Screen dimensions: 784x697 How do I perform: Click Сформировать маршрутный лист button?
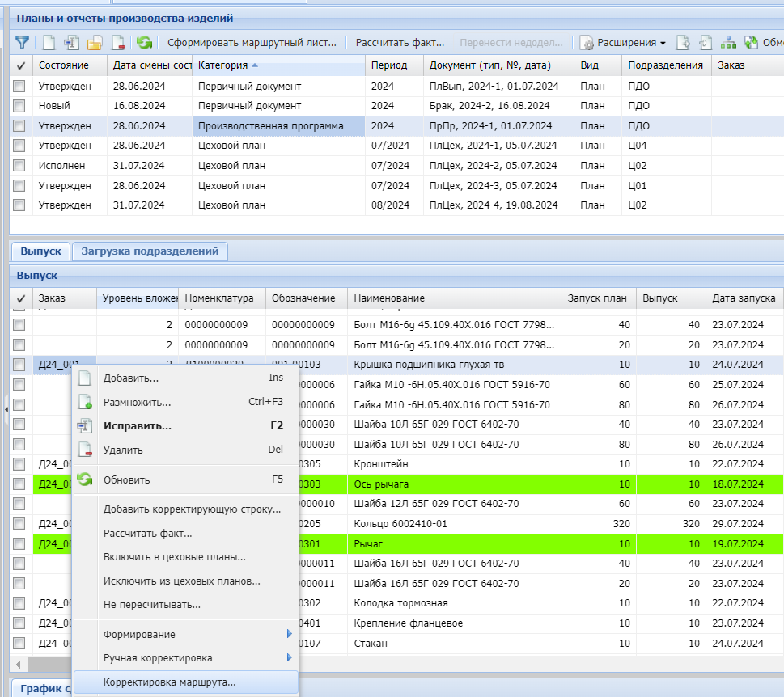(x=251, y=42)
